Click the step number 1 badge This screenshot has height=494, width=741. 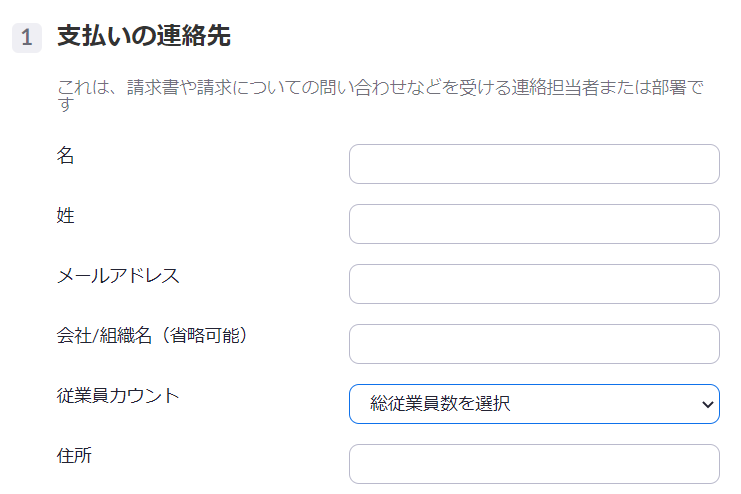click(x=27, y=38)
